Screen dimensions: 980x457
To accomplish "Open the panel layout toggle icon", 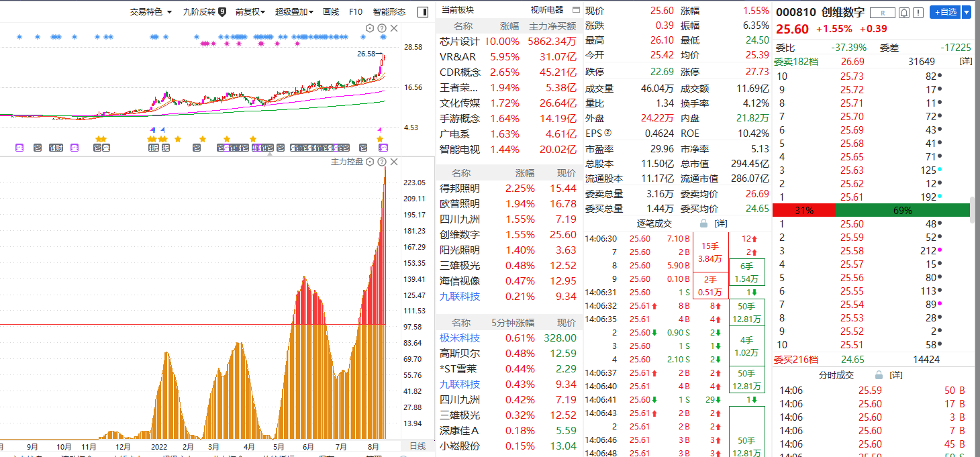I will pyautogui.click(x=422, y=11).
